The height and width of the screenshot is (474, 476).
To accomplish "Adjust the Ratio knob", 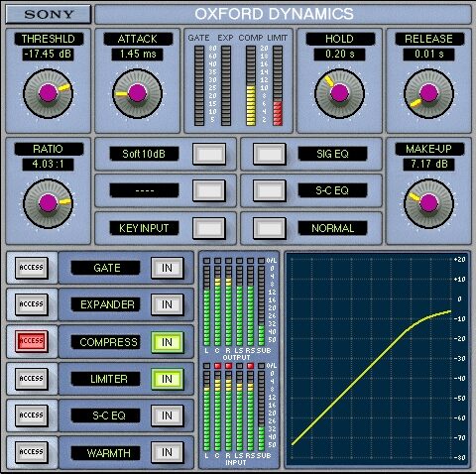I will tap(48, 203).
